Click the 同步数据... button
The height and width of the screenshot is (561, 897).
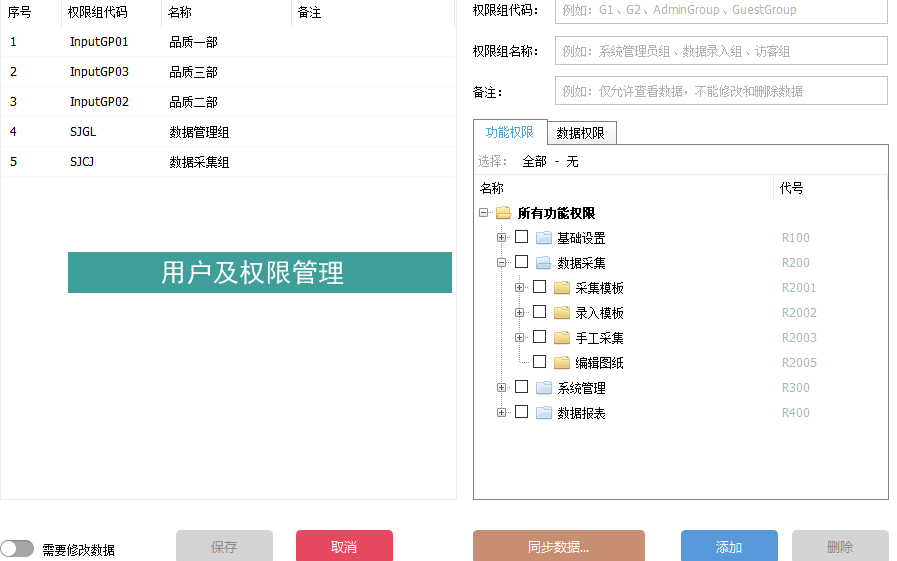coord(558,547)
